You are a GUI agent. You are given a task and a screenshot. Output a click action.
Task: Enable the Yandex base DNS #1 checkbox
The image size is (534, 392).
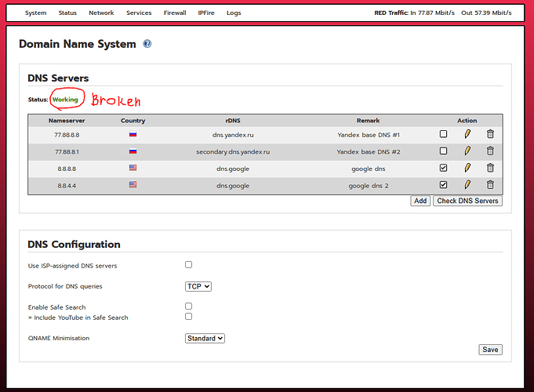point(443,134)
